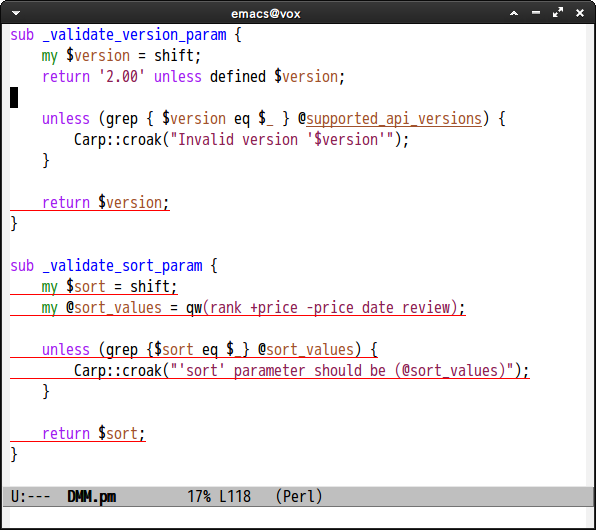Click the 'return $version;' line

pos(106,203)
